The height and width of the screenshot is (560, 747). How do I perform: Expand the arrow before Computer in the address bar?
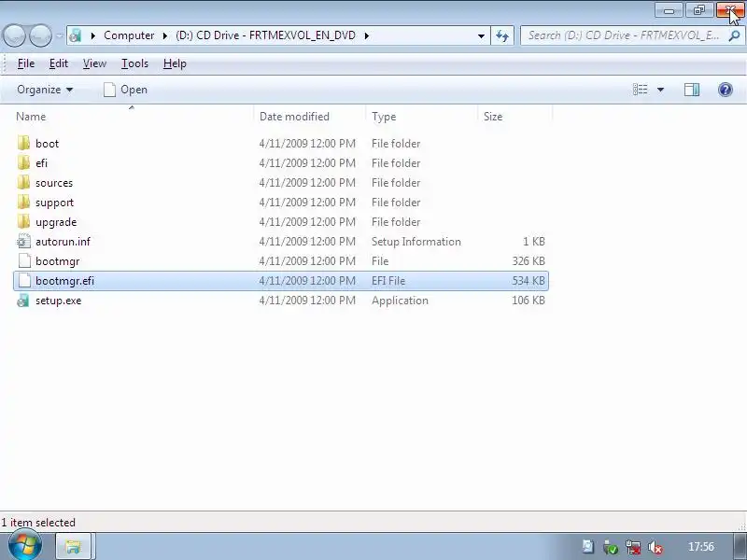point(92,35)
